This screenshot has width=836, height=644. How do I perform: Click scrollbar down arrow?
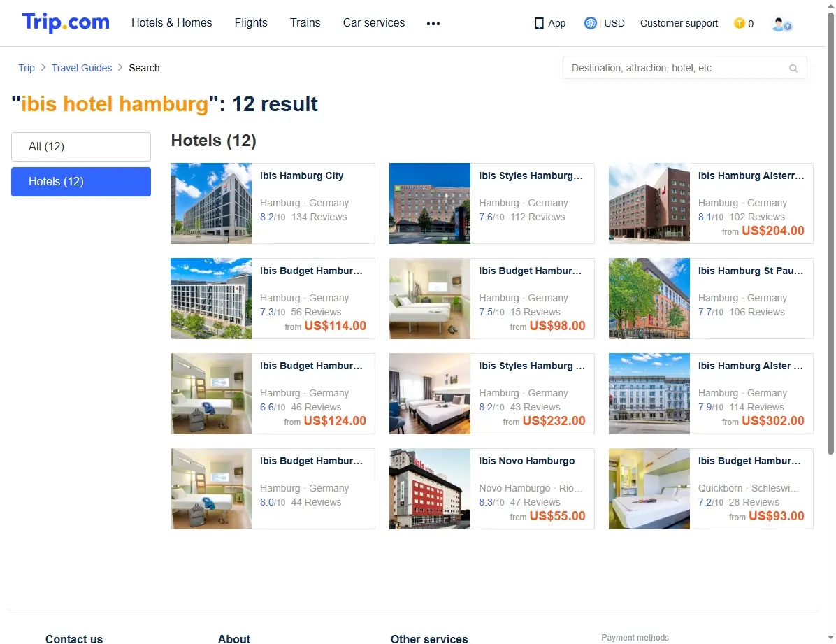pyautogui.click(x=830, y=638)
